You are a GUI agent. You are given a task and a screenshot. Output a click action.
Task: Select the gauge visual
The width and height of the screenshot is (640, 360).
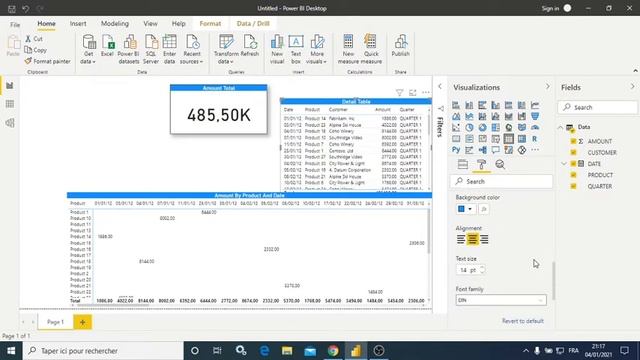[x=535, y=128]
